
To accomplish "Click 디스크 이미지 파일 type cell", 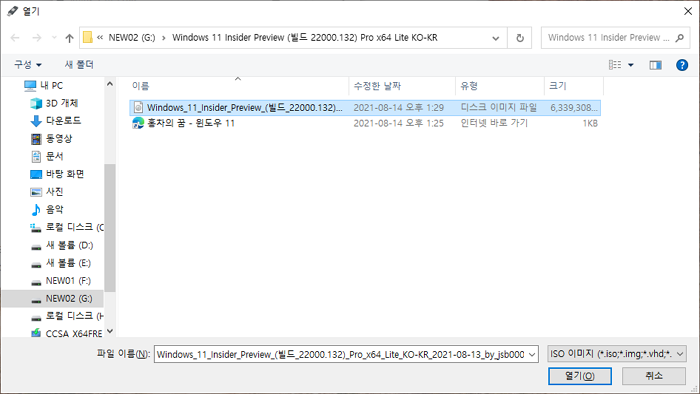I will 498,108.
